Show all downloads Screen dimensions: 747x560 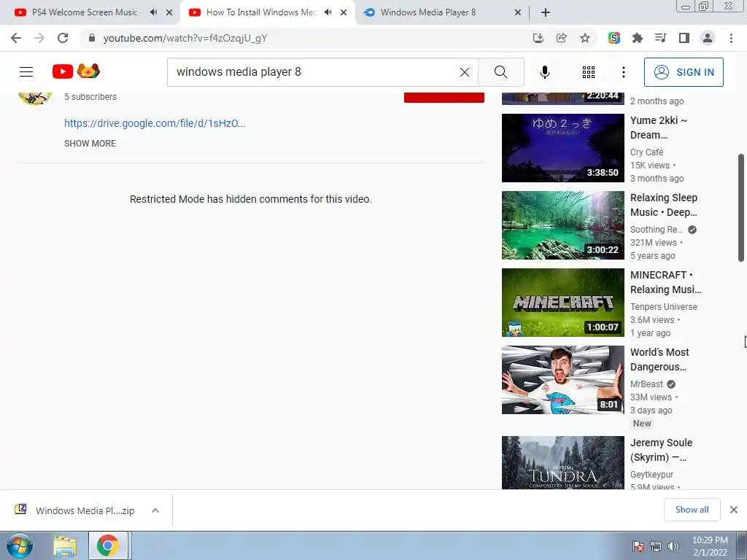(x=692, y=510)
